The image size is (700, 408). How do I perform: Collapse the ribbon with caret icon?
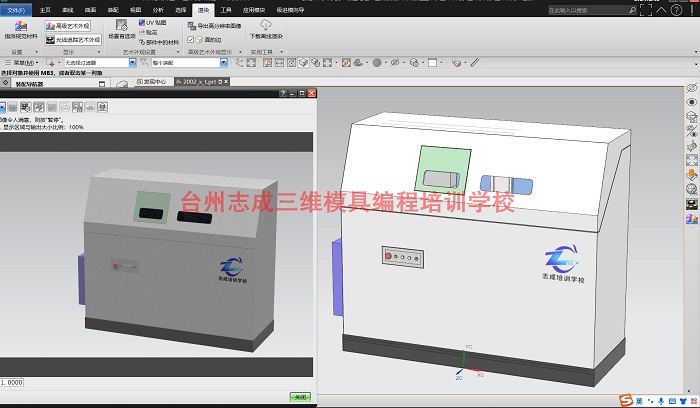661,9
